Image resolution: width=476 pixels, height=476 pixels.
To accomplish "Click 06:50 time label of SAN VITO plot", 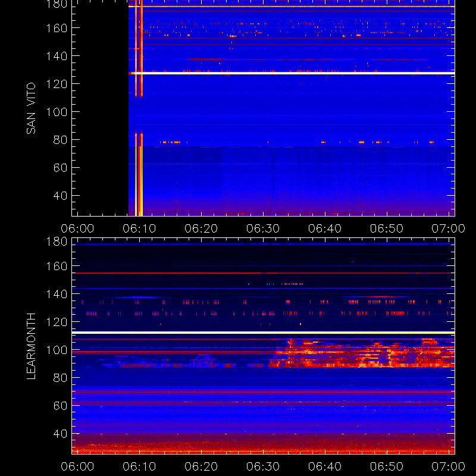I will click(x=387, y=228).
